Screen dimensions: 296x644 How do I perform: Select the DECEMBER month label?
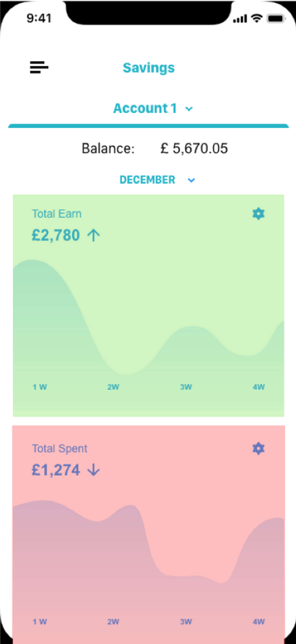(147, 180)
